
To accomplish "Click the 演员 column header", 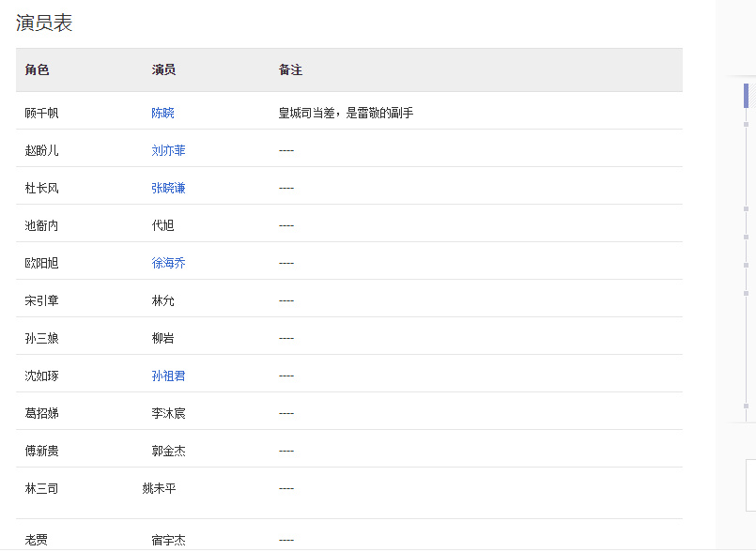I will point(164,69).
